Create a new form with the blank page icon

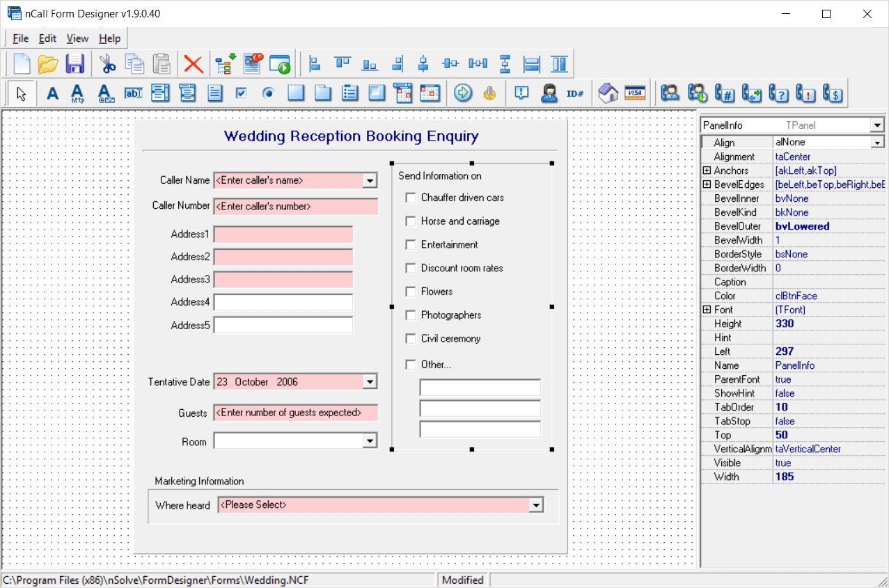[22, 64]
